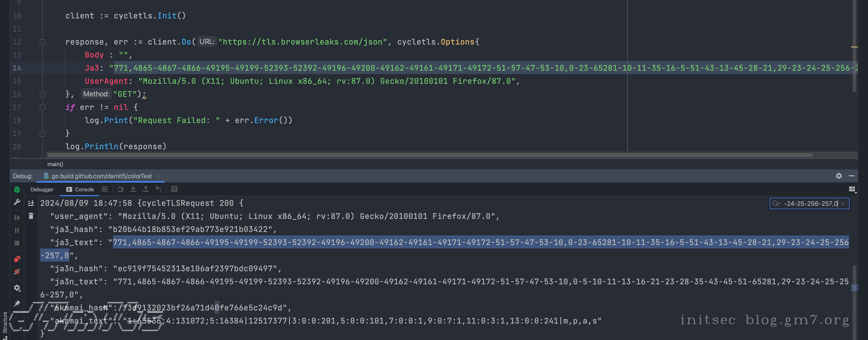Rerun the debug session via the bug icon
Screen dimensions: 868x340
click(x=17, y=190)
